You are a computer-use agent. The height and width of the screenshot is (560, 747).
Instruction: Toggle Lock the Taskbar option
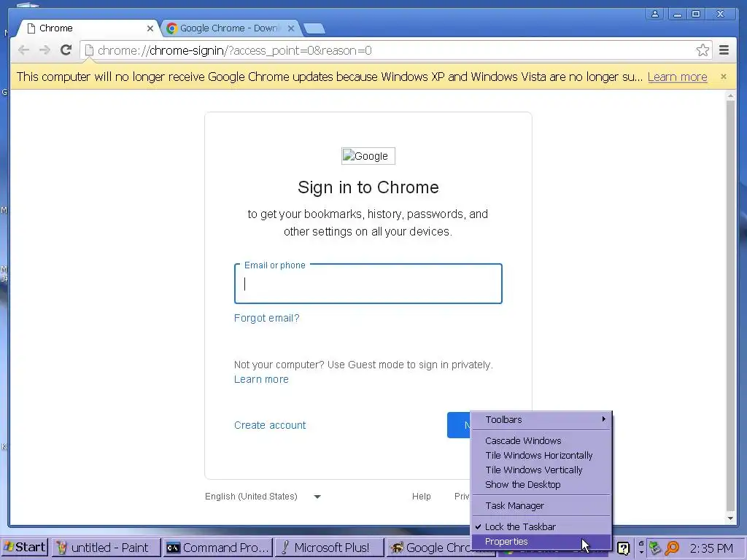[x=541, y=526]
